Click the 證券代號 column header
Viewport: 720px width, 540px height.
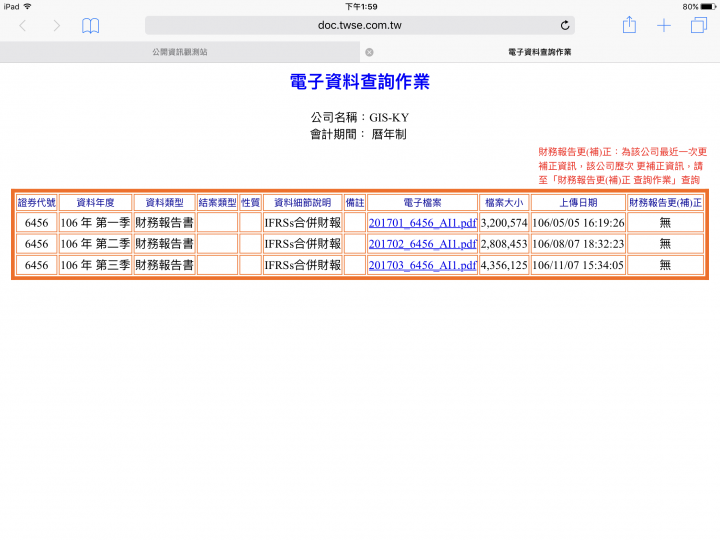click(x=36, y=202)
